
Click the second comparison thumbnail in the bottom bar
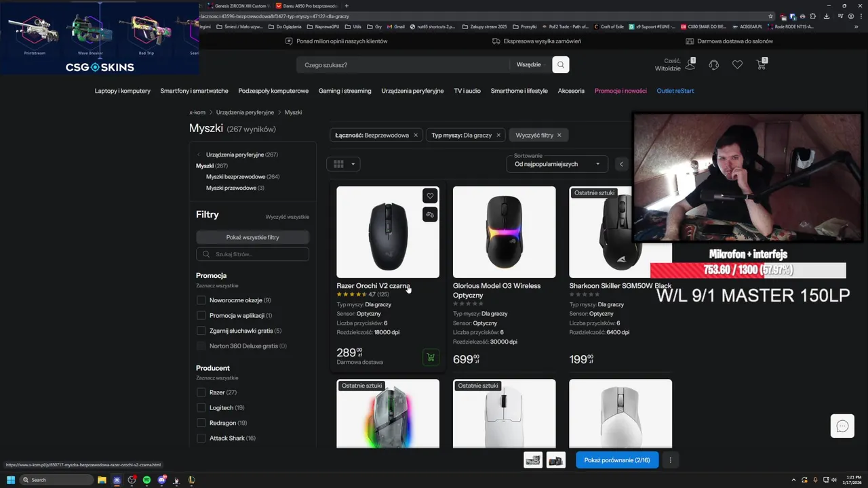[556, 460]
